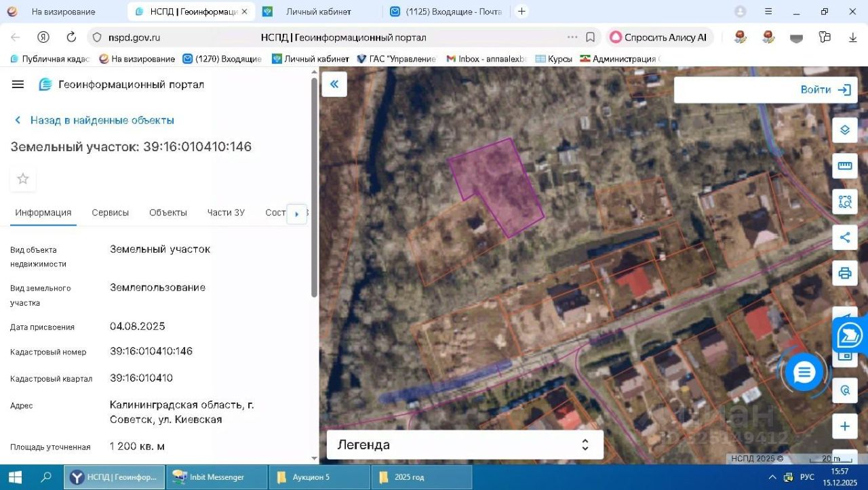Select cadastral quarter value 39:16:010410
Viewport: 868px width, 490px height.
(141, 377)
